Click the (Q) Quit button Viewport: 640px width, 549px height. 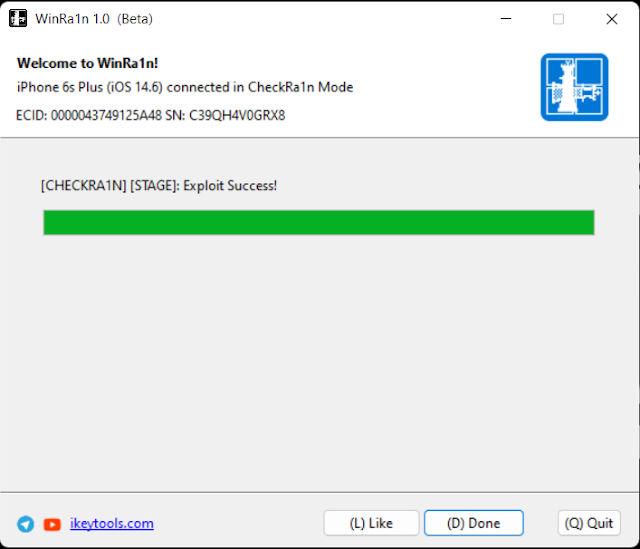coord(589,523)
